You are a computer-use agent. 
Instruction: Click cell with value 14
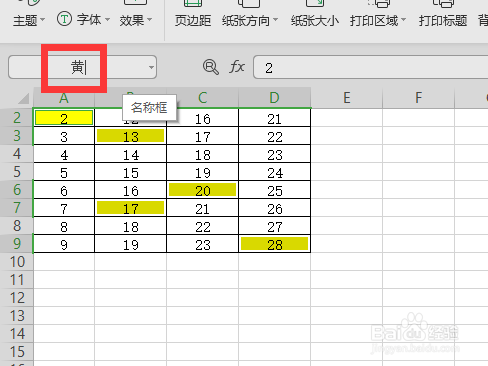pyautogui.click(x=130, y=154)
